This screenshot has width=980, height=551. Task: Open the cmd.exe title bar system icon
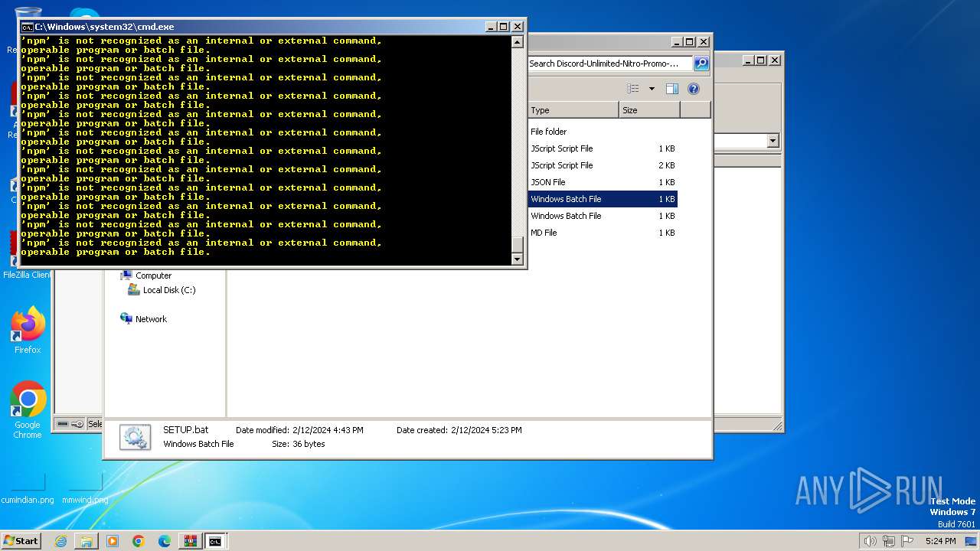click(x=27, y=27)
